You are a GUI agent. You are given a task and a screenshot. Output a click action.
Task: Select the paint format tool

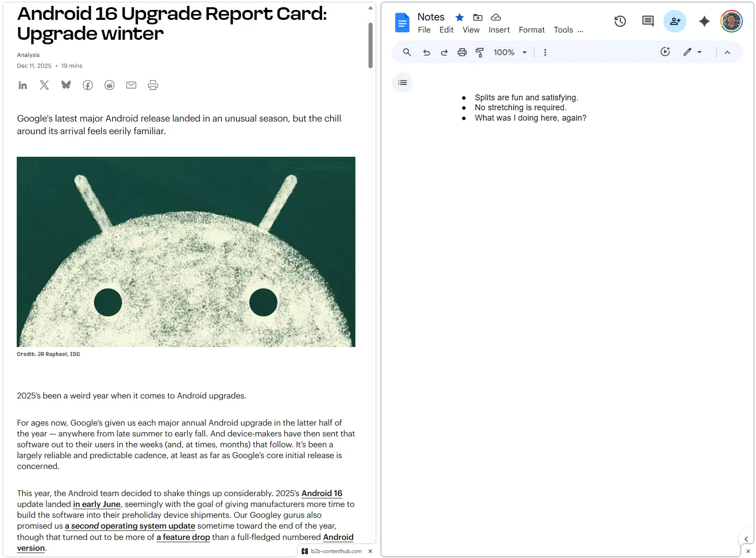[480, 52]
